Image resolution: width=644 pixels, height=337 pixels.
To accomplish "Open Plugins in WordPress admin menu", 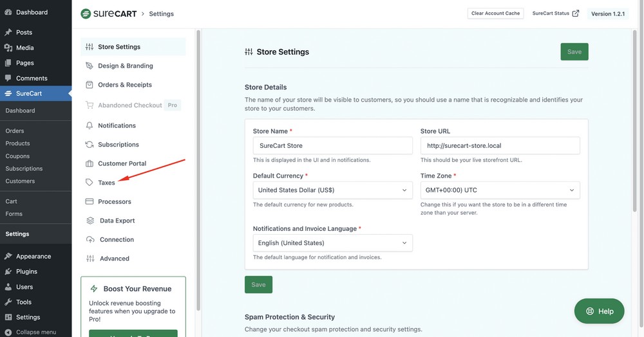I will (26, 271).
